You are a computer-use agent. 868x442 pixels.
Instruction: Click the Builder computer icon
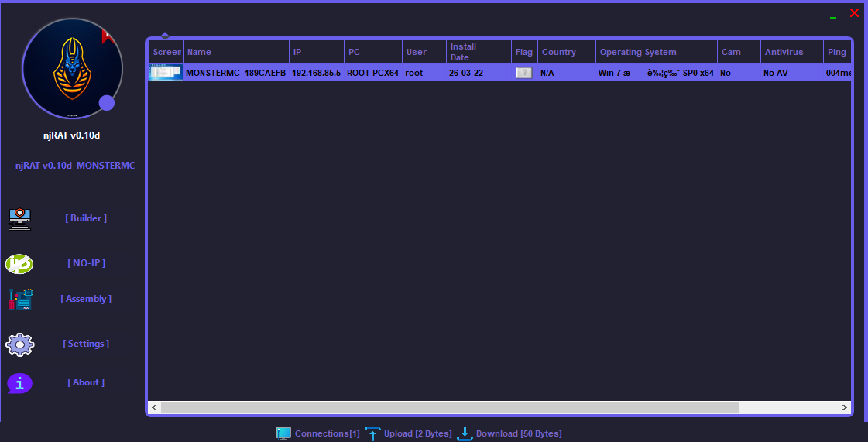(x=20, y=218)
